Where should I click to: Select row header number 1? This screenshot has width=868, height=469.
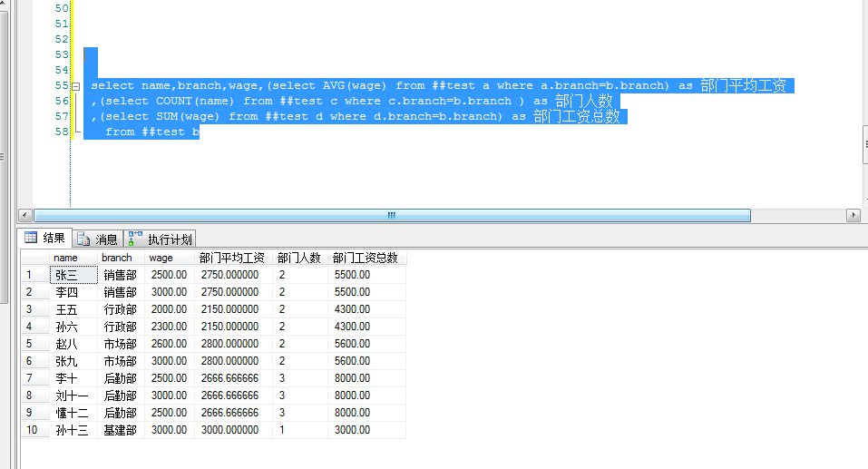point(35,275)
